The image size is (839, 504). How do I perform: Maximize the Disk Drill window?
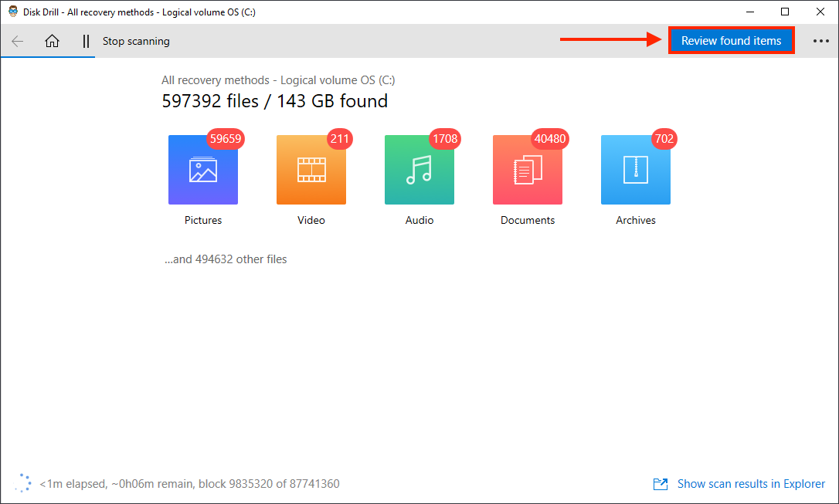(785, 12)
